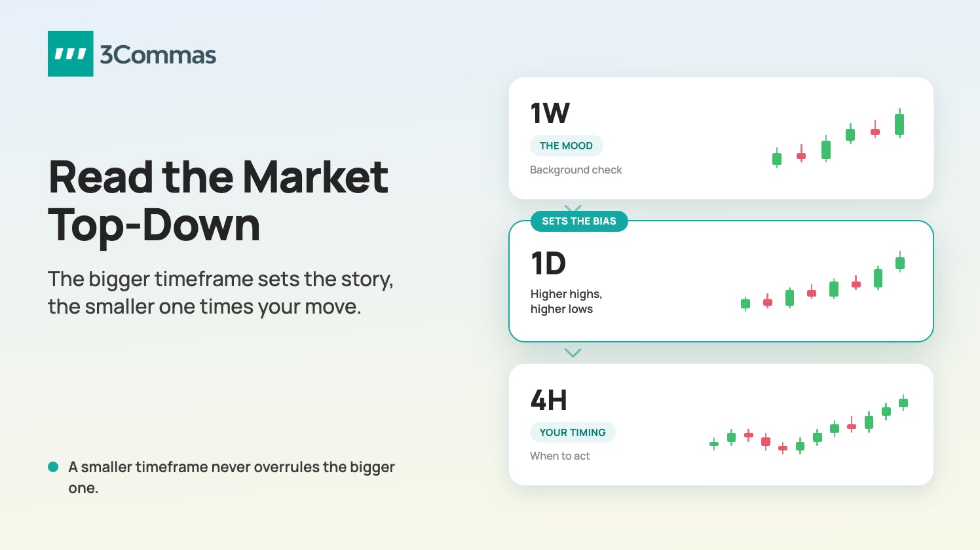
Task: Open the 1D timeframe heading
Action: [548, 264]
